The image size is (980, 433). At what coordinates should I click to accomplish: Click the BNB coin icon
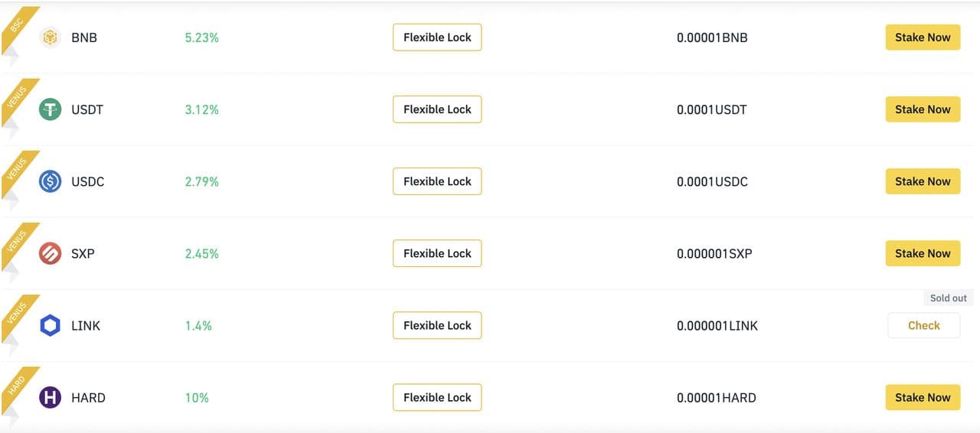pyautogui.click(x=50, y=37)
